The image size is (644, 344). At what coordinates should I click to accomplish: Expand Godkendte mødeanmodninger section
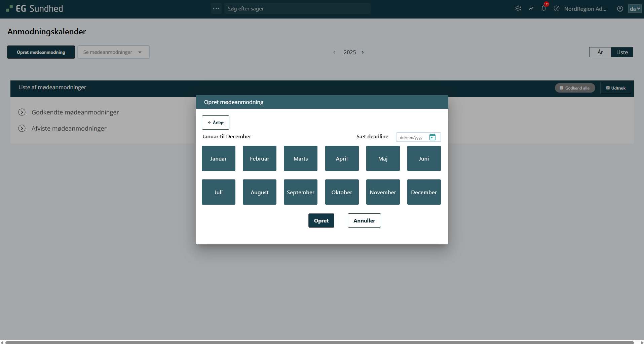pos(22,112)
